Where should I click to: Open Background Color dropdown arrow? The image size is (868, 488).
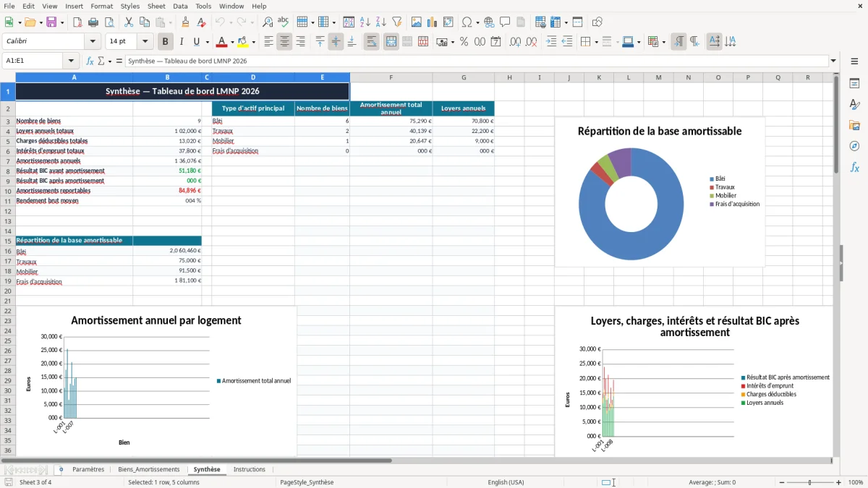tap(253, 42)
